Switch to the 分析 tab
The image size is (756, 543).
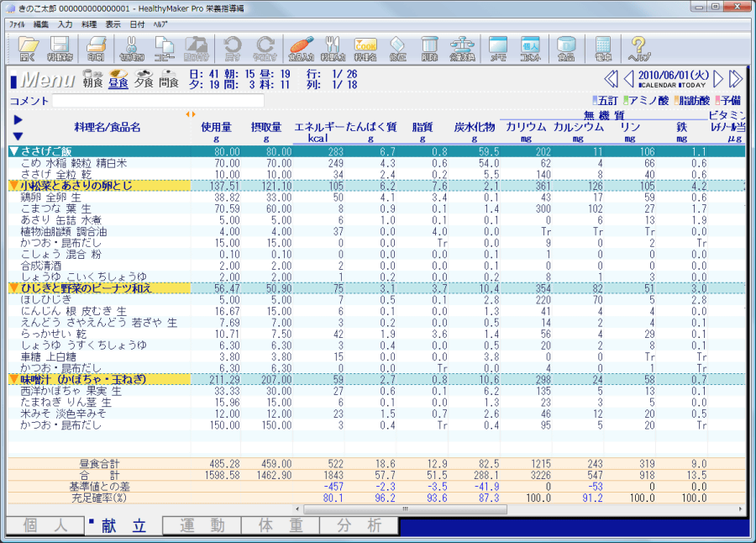pos(360,525)
